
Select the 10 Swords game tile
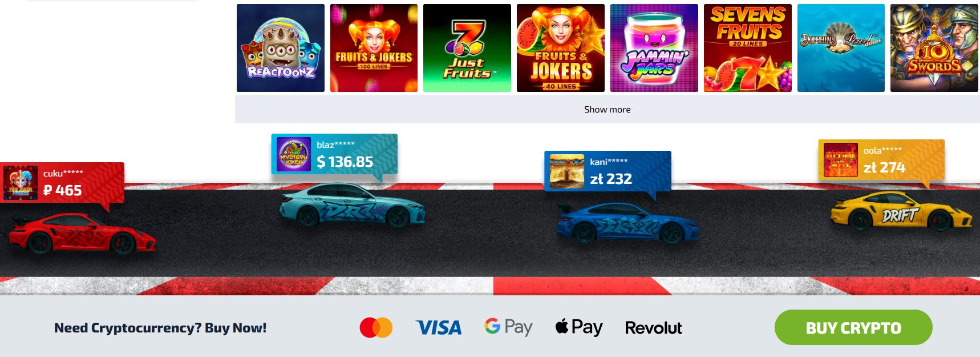(934, 48)
